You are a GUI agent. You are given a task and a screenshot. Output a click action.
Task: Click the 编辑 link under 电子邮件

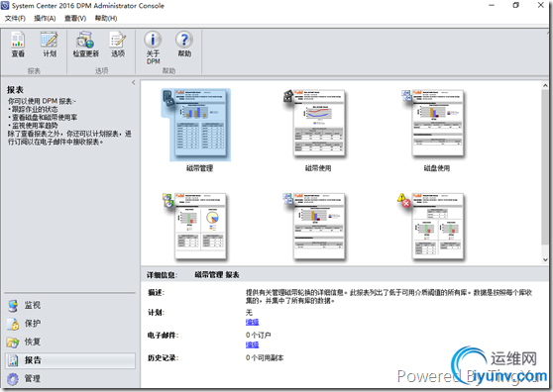252,344
